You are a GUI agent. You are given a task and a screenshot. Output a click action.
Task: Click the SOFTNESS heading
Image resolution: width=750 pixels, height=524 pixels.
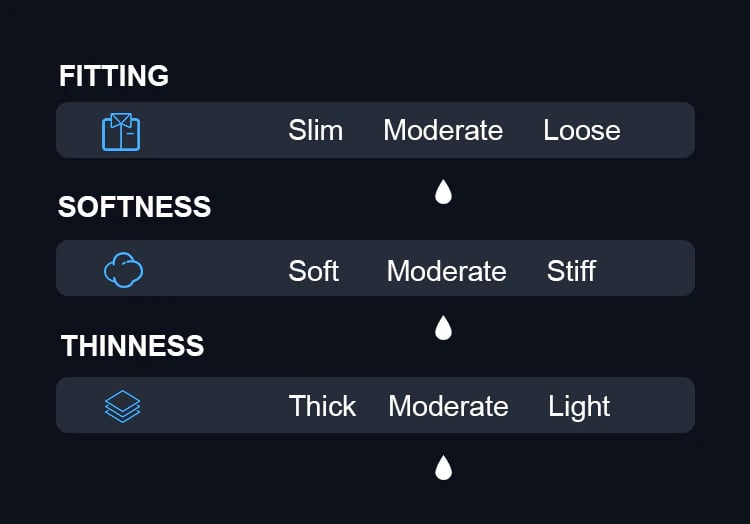(x=134, y=207)
